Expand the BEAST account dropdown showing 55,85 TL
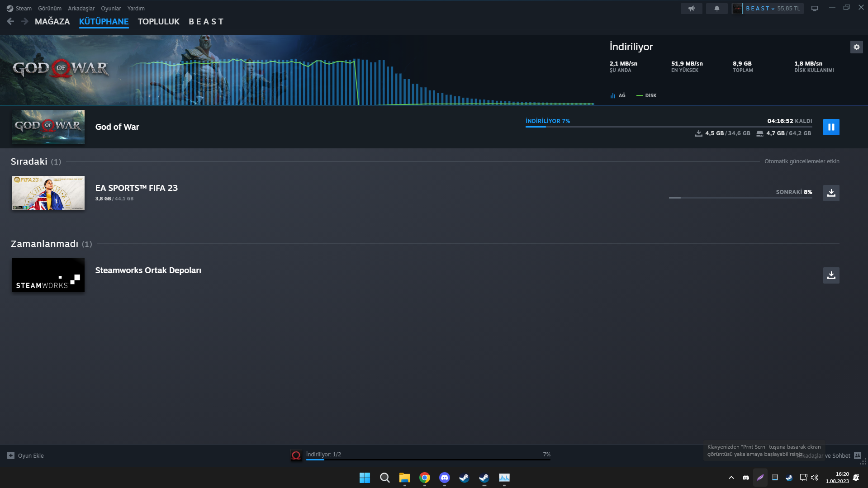The height and width of the screenshot is (488, 868). (x=773, y=8)
